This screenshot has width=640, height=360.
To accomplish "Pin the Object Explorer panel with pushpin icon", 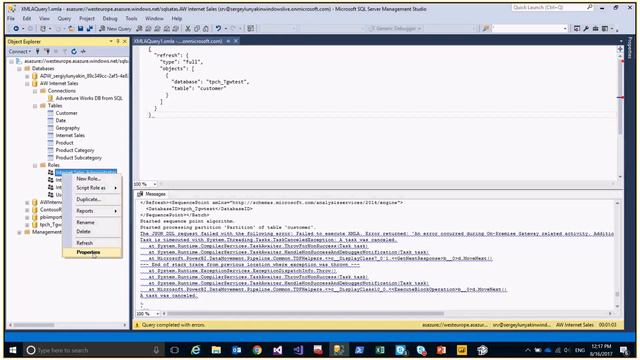I will pos(118,42).
